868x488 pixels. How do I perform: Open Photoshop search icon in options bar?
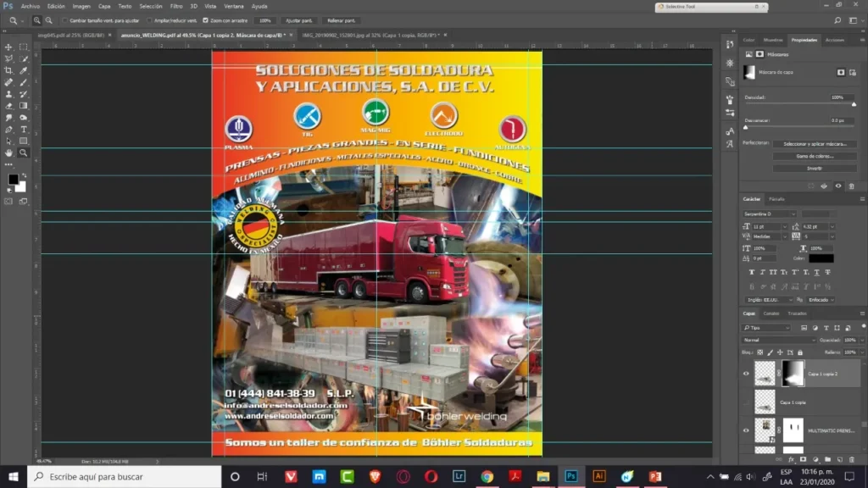(x=837, y=20)
